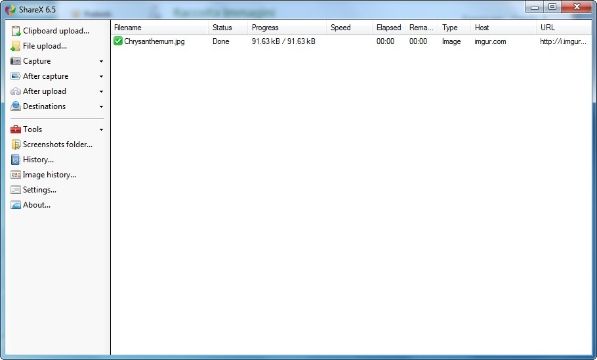Viewport: 597px width, 360px height.
Task: Click the green check icon beside Chrysanthemum.jpg
Action: point(118,41)
